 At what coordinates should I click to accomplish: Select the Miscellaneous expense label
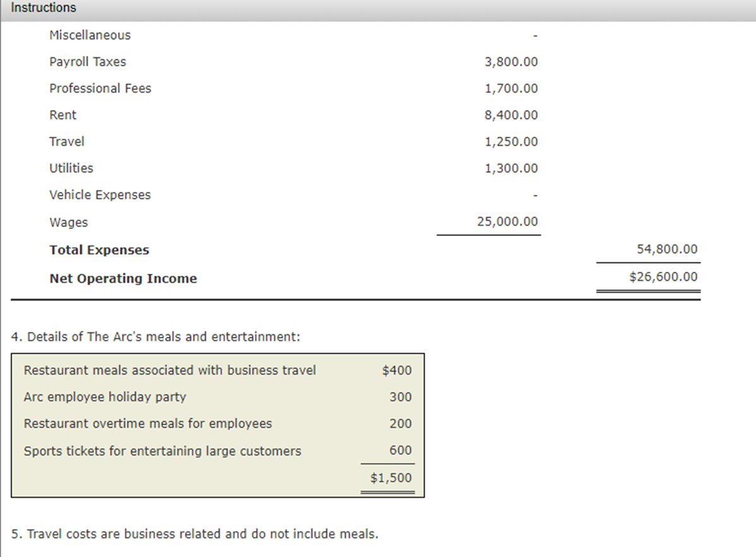[90, 35]
